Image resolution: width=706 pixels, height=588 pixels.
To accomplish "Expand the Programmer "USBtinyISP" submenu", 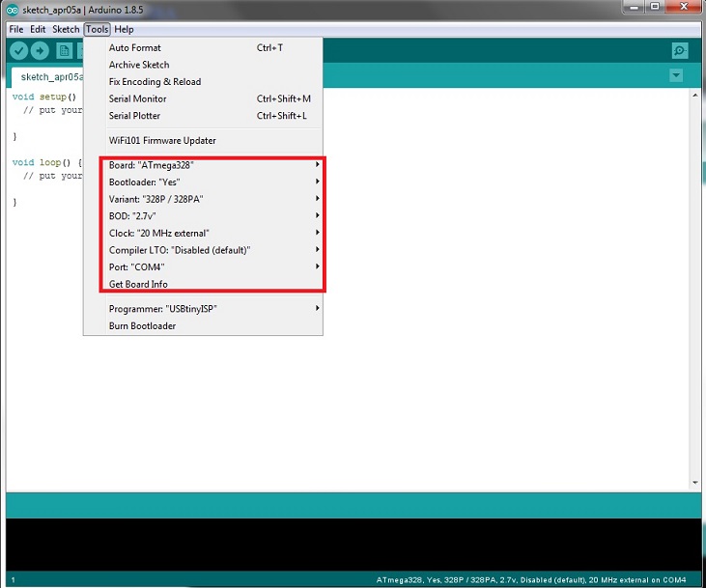I will 203,309.
